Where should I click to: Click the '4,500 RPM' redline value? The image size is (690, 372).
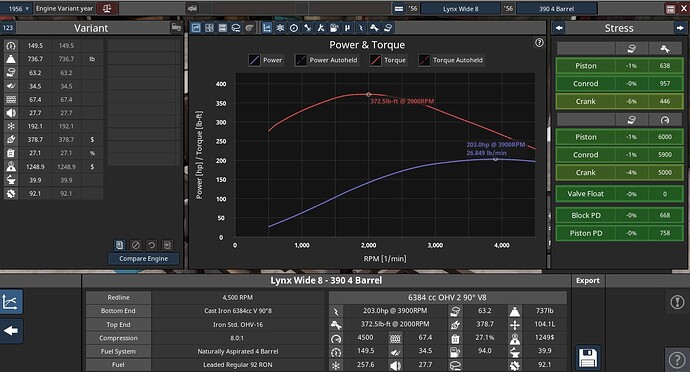[x=238, y=298]
